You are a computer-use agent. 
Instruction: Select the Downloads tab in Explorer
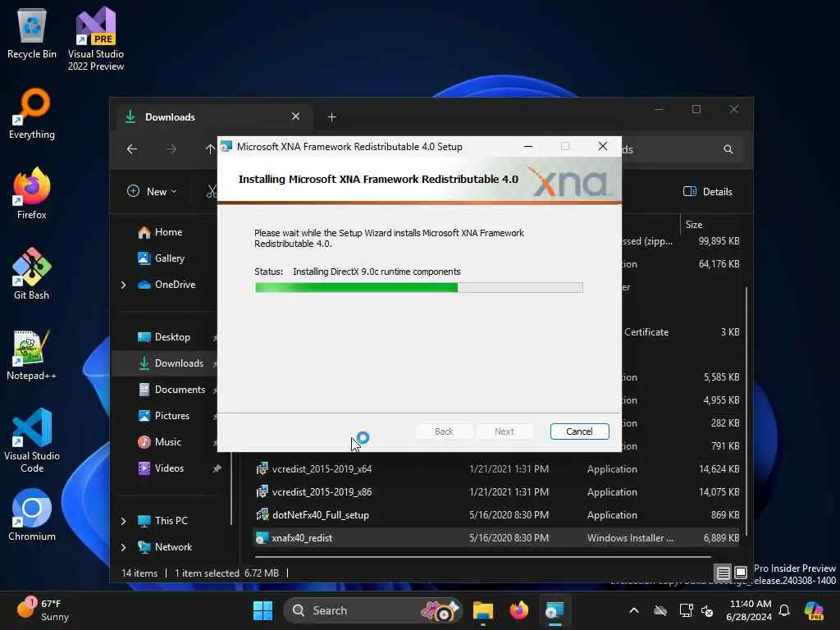point(214,116)
